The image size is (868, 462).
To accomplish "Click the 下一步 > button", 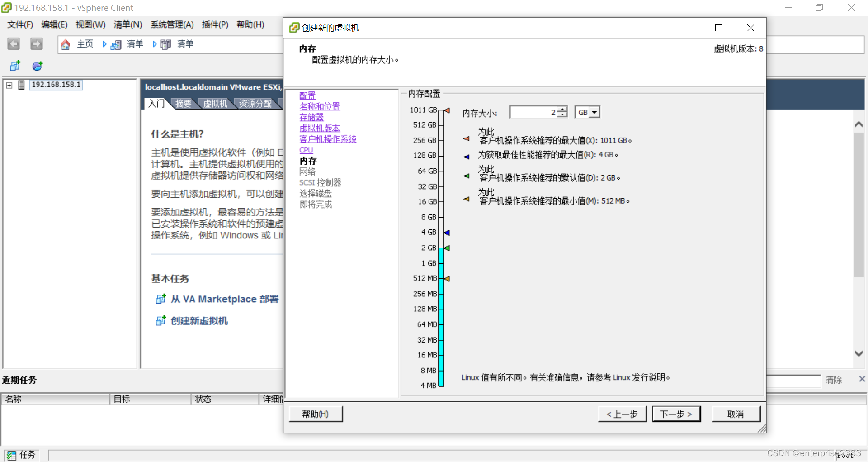I will click(676, 414).
